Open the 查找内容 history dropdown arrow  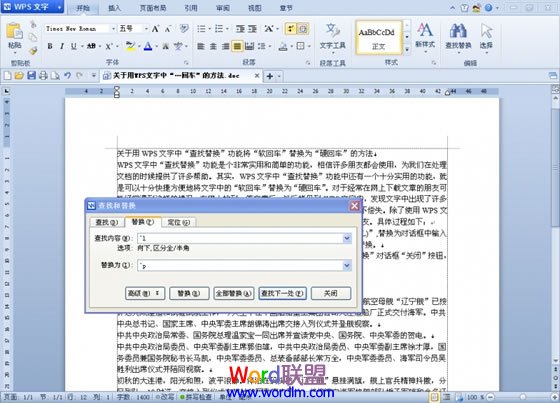tap(347, 238)
